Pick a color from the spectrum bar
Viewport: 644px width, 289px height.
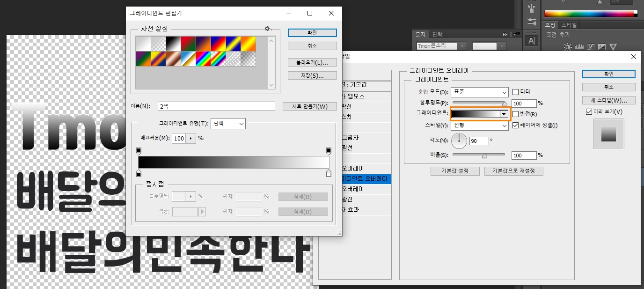(591, 15)
